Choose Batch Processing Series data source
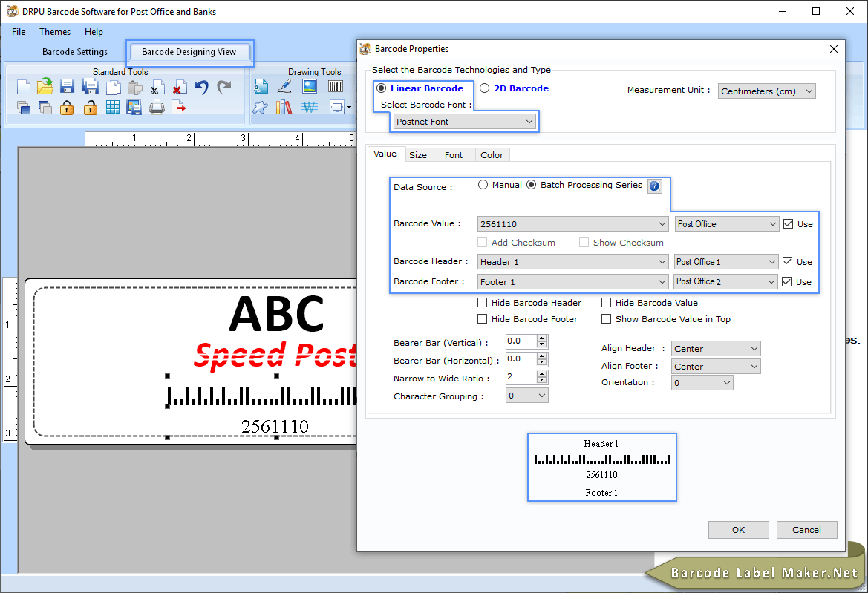Viewport: 868px width, 593px height. coord(531,185)
